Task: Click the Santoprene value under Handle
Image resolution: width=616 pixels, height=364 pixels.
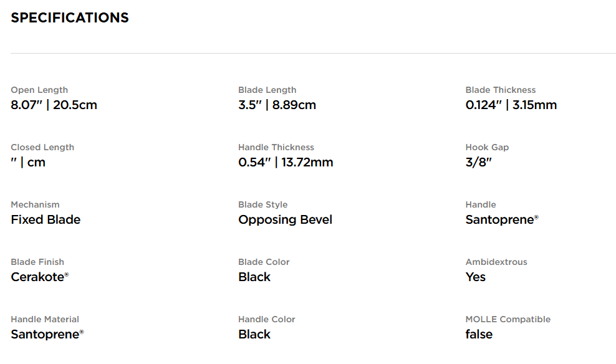Action: [x=500, y=219]
